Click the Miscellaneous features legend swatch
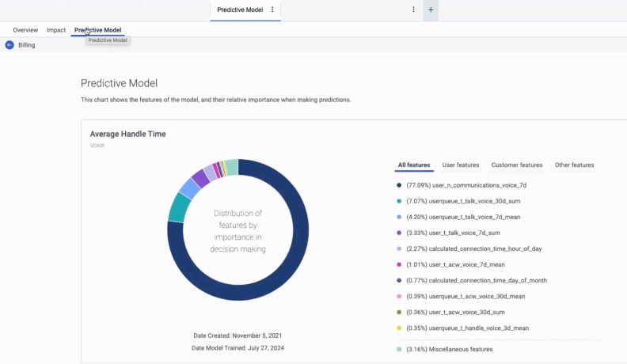The width and height of the screenshot is (627, 364). (399, 348)
